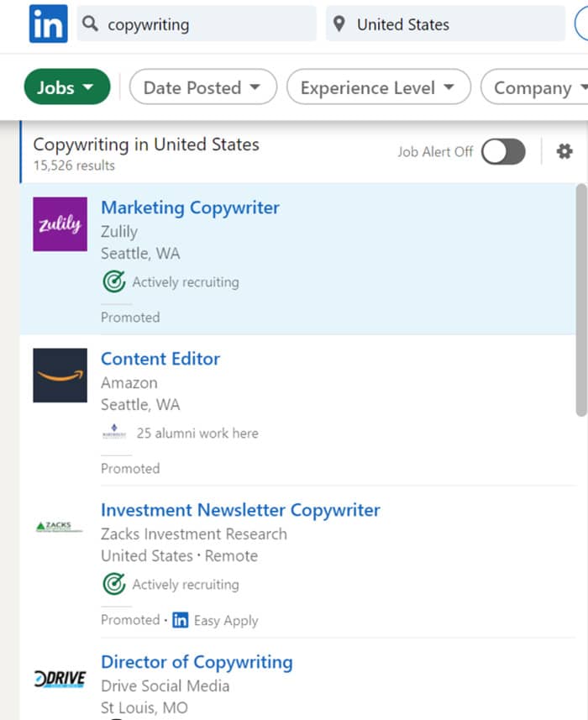Click the LinkedIn logo icon

[x=48, y=24]
